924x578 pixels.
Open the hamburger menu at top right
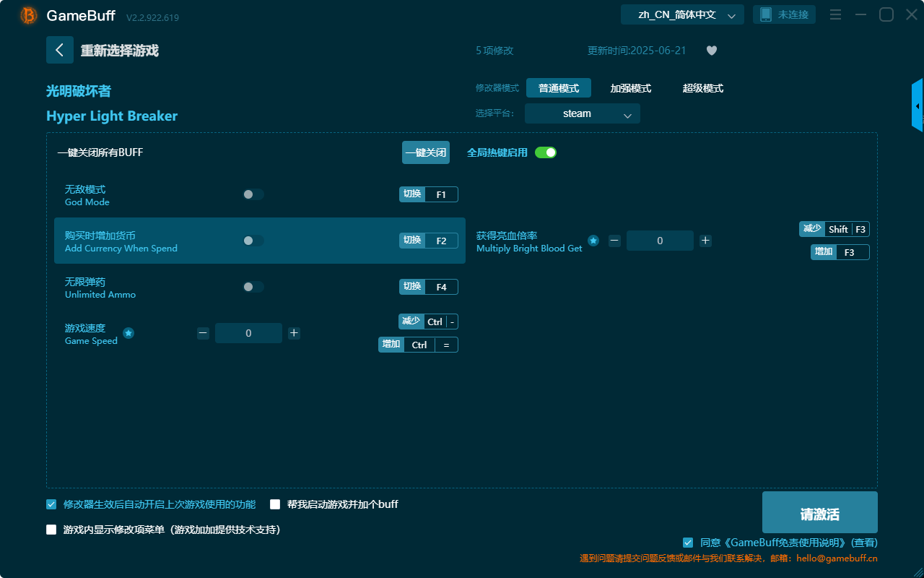(835, 14)
